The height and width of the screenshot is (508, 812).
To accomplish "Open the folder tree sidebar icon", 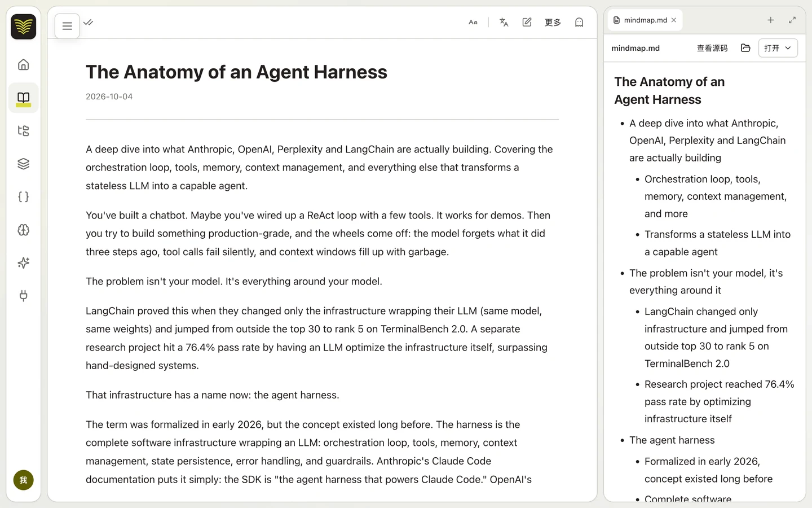I will click(x=23, y=131).
